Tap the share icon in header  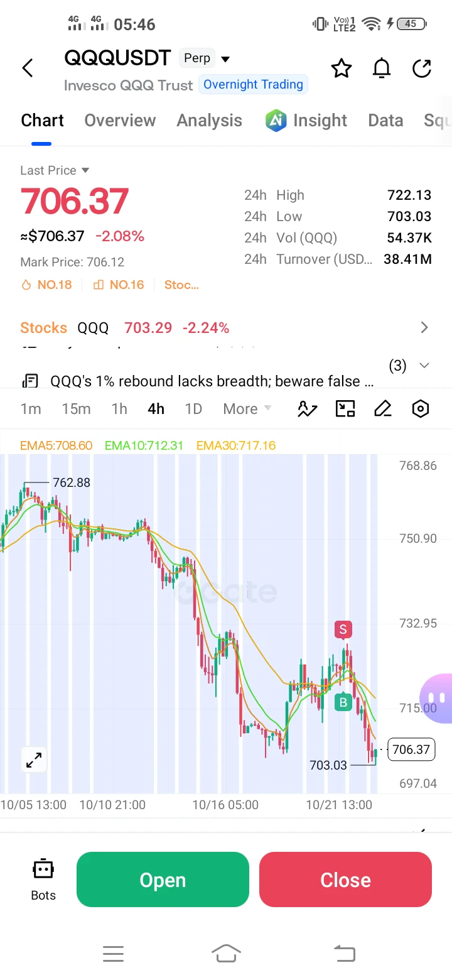tap(422, 68)
